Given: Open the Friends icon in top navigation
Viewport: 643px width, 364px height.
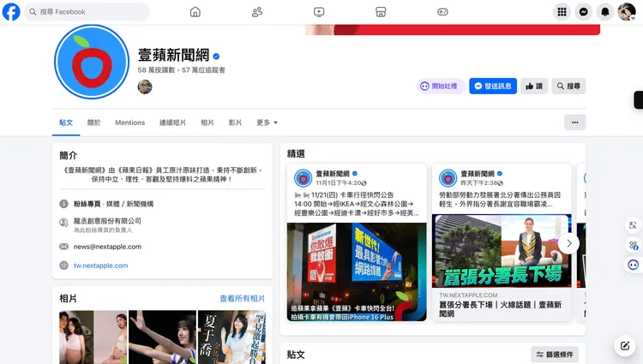Looking at the screenshot, I should 257,12.
